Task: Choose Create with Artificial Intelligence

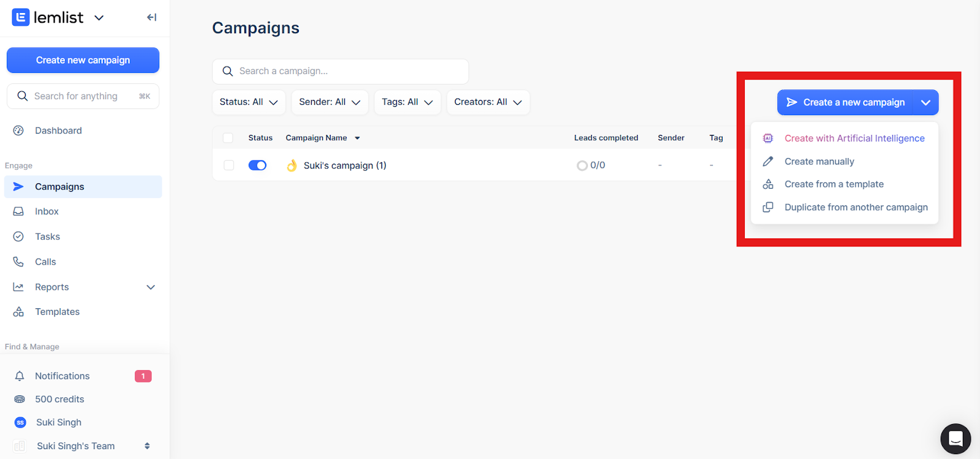Action: pos(854,138)
